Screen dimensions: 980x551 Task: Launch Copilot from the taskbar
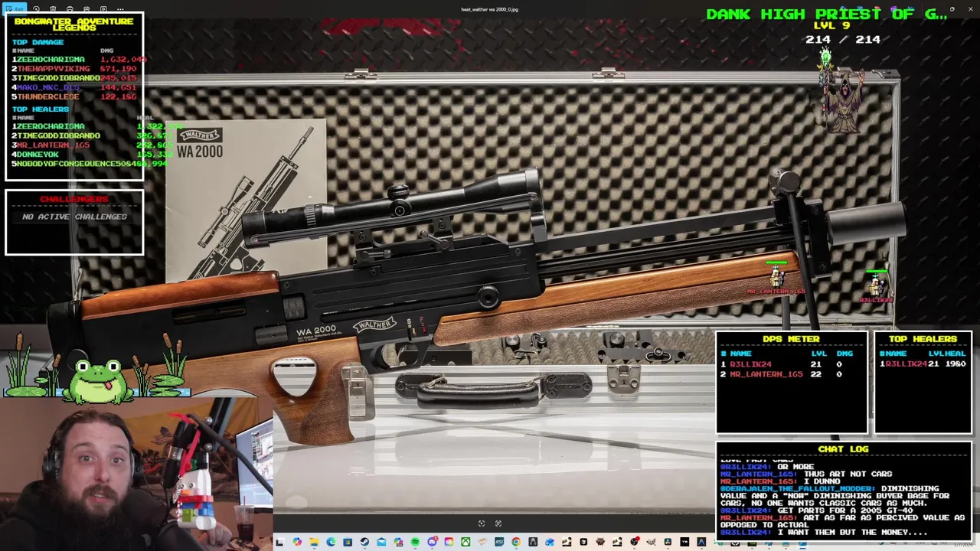tap(297, 543)
